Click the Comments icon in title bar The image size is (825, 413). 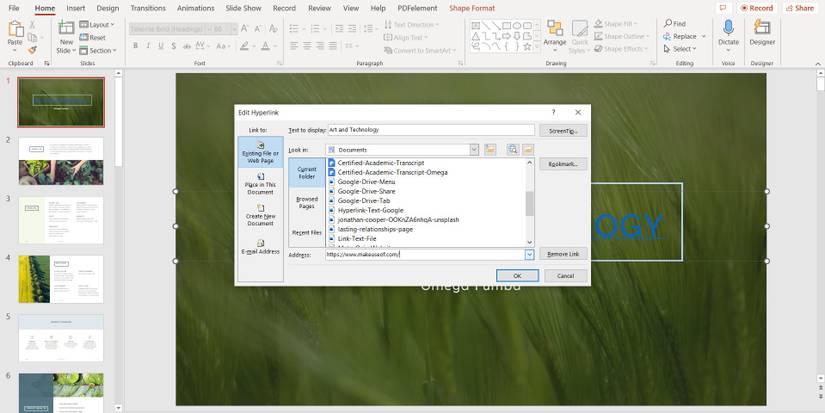coord(723,8)
